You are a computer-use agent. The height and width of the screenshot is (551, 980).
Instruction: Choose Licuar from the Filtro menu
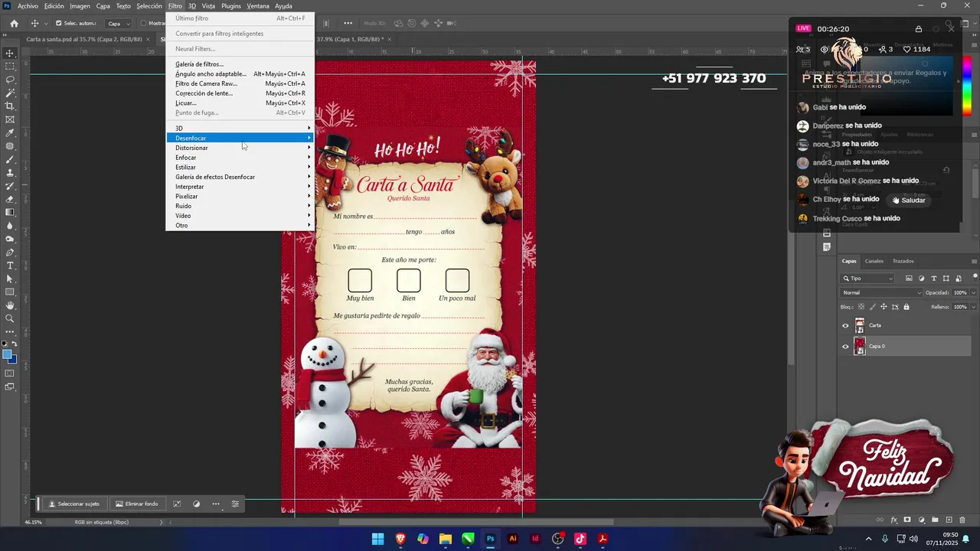coord(240,103)
